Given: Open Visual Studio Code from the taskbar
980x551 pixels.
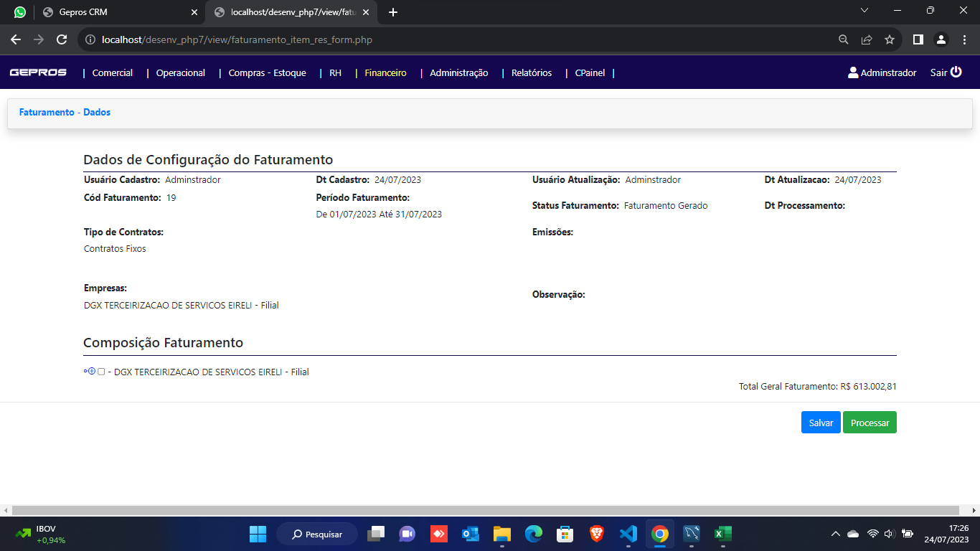Looking at the screenshot, I should point(628,534).
